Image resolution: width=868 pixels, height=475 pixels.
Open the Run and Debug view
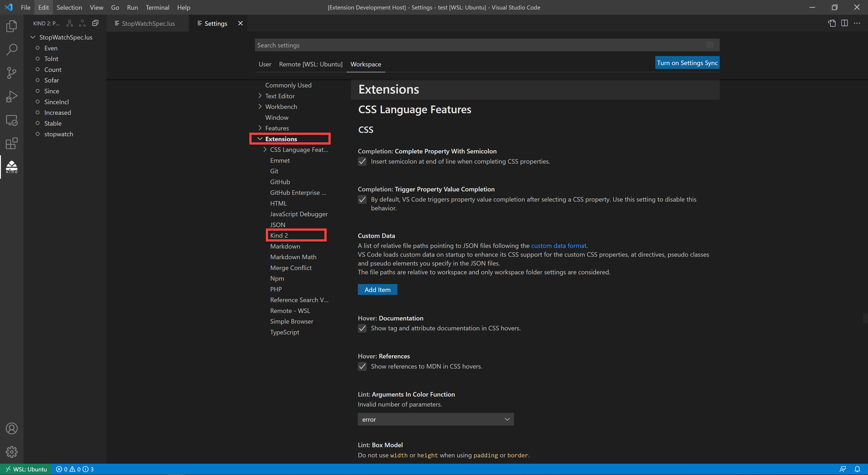pyautogui.click(x=12, y=97)
